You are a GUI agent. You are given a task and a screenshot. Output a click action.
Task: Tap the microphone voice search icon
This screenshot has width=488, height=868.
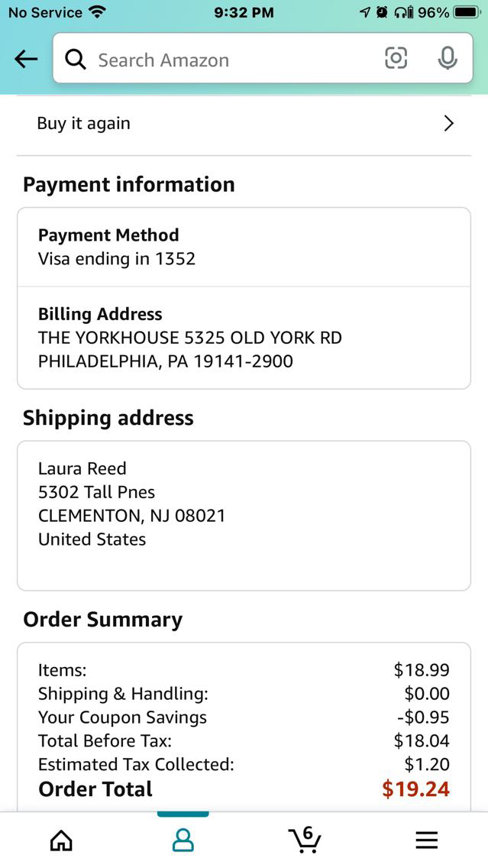click(x=447, y=58)
